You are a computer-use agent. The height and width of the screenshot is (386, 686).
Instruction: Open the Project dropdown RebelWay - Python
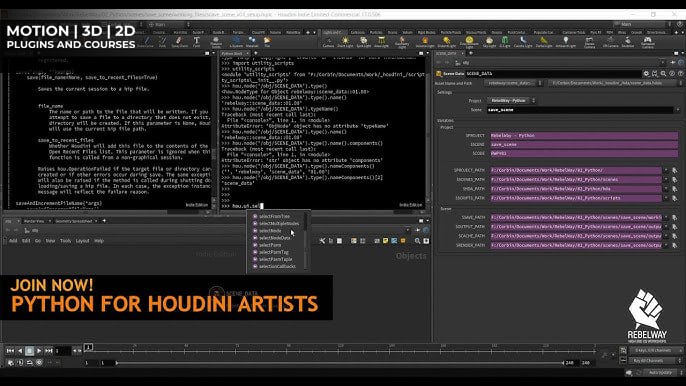pos(511,101)
